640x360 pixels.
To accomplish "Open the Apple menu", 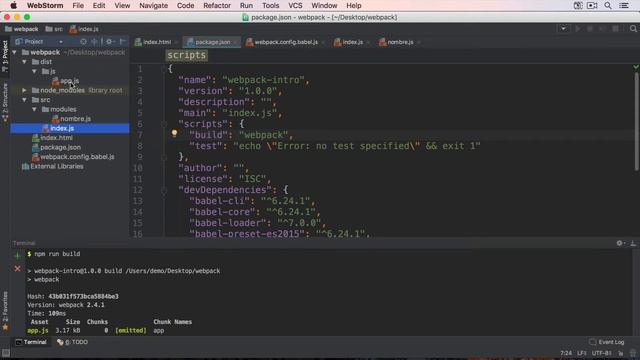I will coord(13,6).
